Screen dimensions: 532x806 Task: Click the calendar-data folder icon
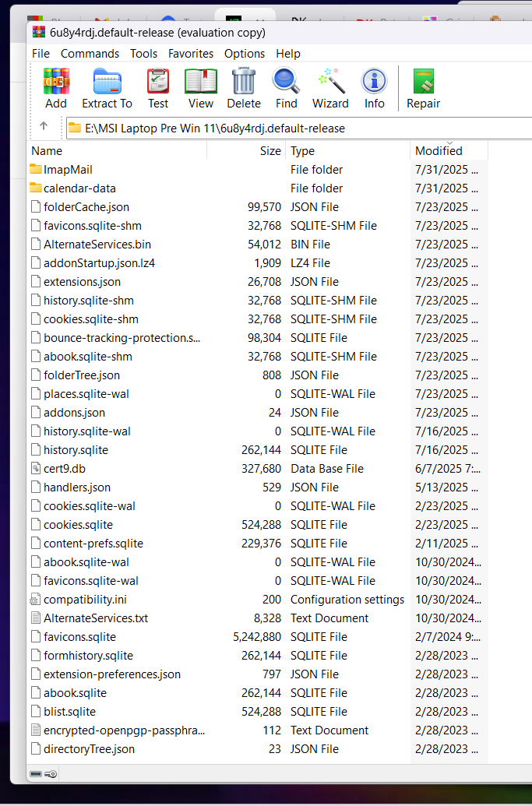(x=36, y=188)
